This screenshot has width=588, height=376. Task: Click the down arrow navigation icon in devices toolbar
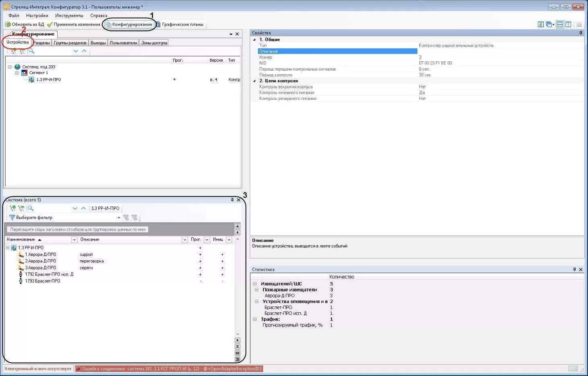pyautogui.click(x=76, y=51)
